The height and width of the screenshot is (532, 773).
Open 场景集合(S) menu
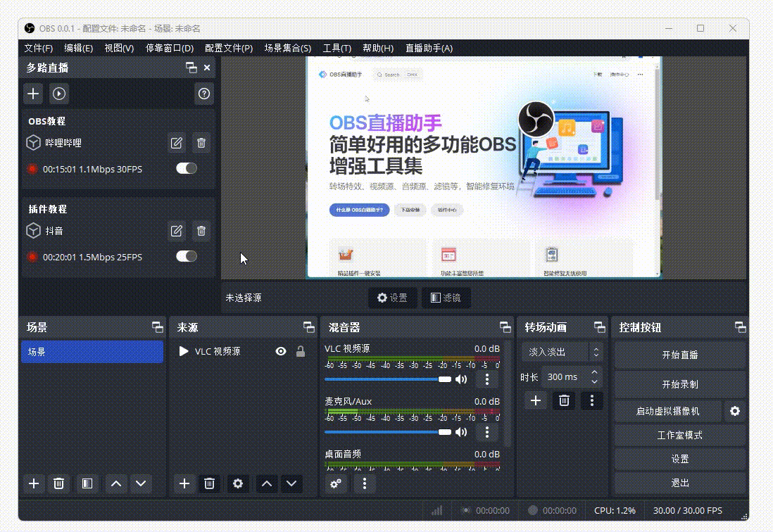287,49
